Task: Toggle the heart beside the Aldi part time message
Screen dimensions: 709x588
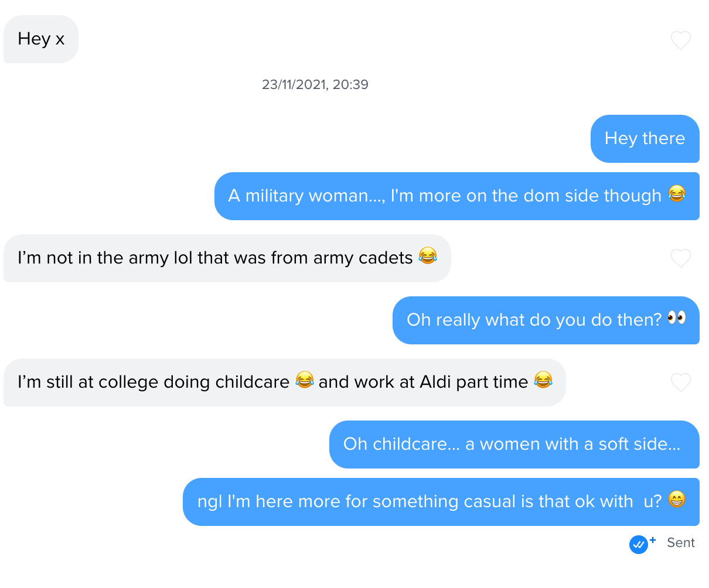Action: tap(680, 382)
